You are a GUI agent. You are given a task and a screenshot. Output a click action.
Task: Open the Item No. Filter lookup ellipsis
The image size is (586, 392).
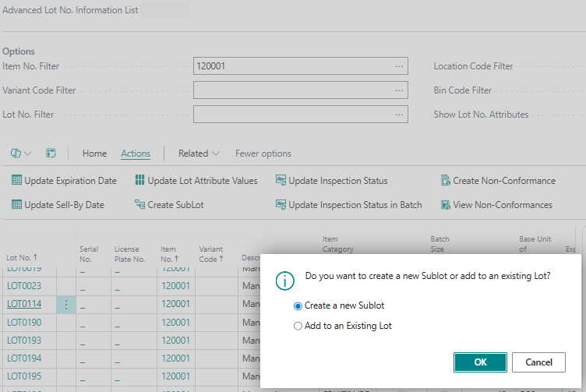tap(399, 67)
